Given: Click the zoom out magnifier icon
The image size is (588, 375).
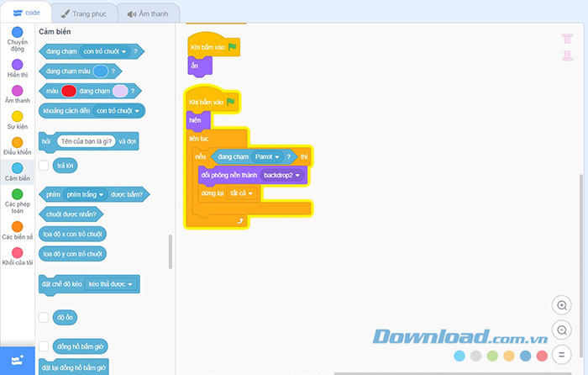Looking at the screenshot, I should pos(562,330).
